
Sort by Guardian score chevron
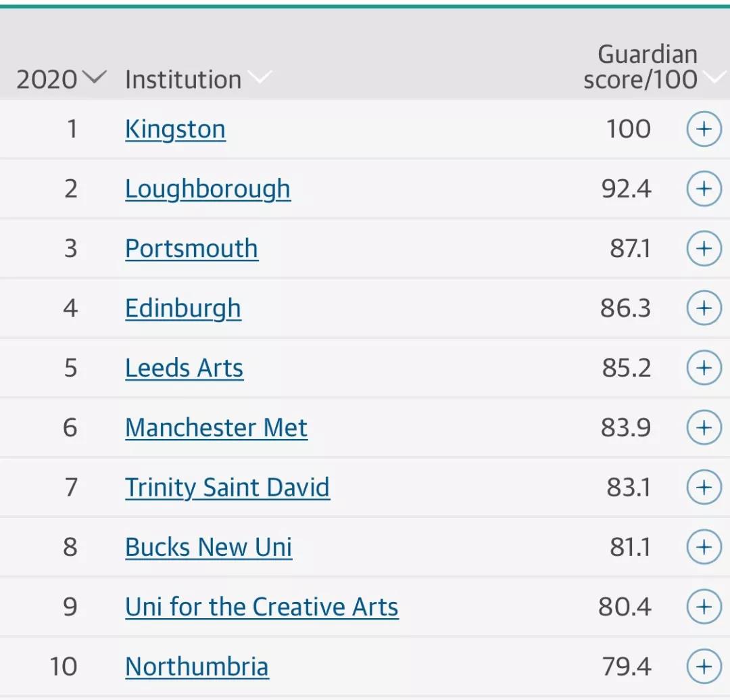click(716, 77)
